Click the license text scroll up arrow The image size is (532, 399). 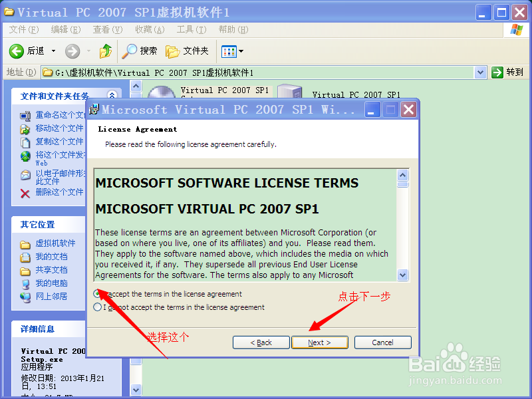coord(403,175)
